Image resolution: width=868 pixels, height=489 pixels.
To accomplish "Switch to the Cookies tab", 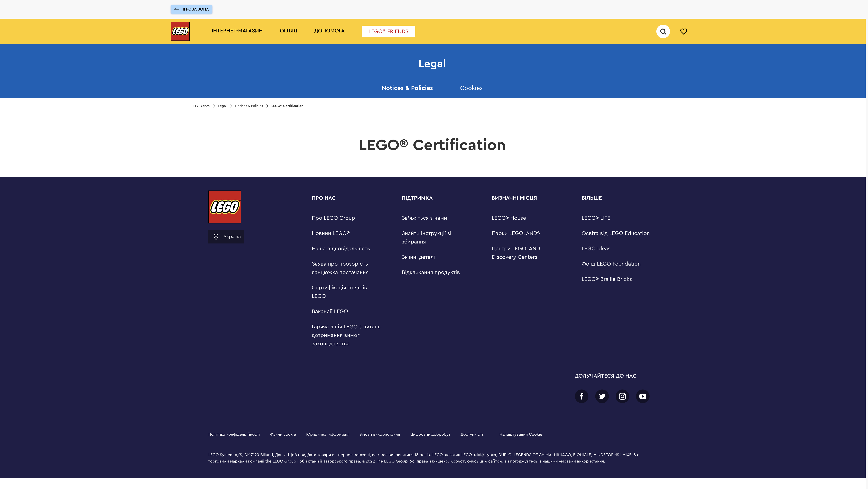I will [471, 88].
